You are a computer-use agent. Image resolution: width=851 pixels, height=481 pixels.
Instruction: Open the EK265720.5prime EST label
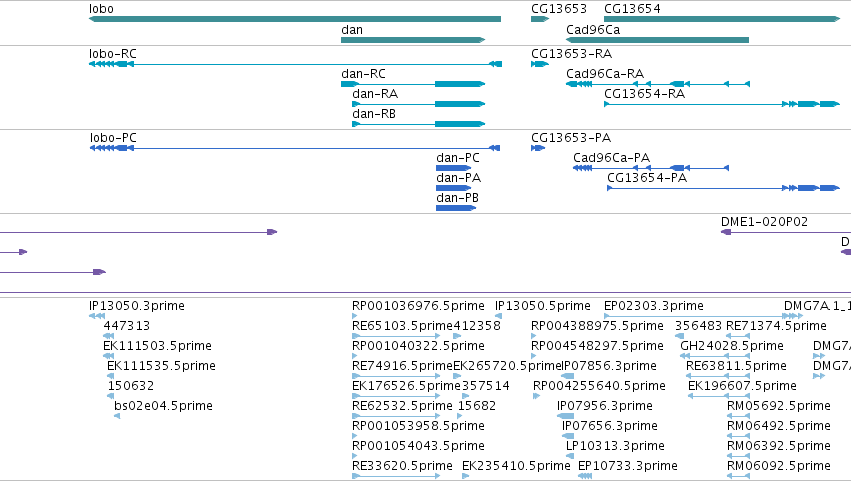[507, 366]
